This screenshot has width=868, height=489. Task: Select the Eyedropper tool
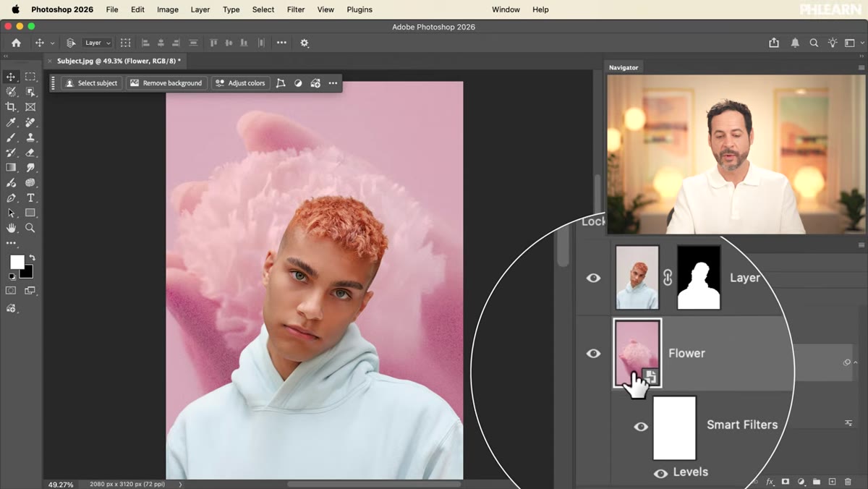[11, 122]
